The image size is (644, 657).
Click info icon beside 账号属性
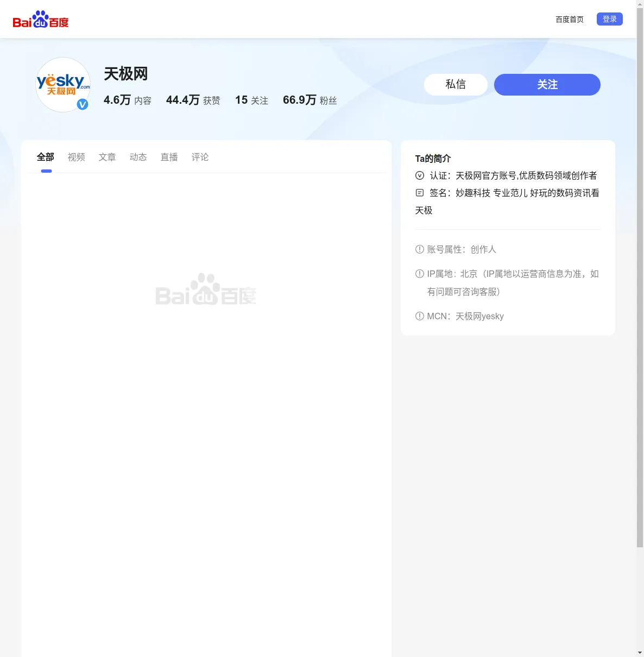(x=419, y=249)
